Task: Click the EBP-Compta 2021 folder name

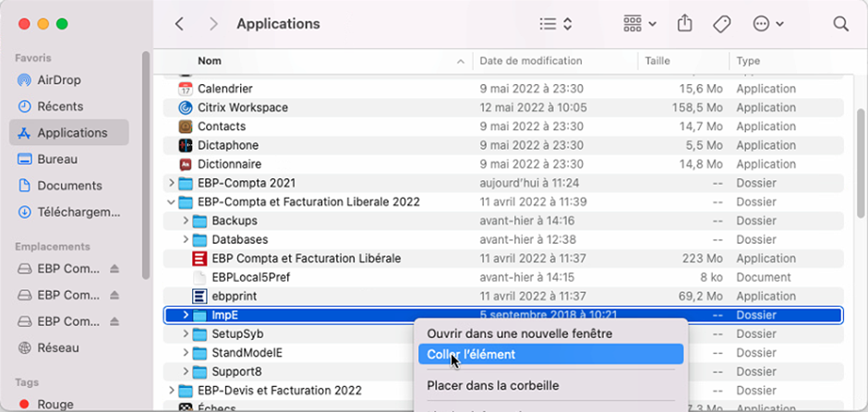Action: [x=247, y=183]
